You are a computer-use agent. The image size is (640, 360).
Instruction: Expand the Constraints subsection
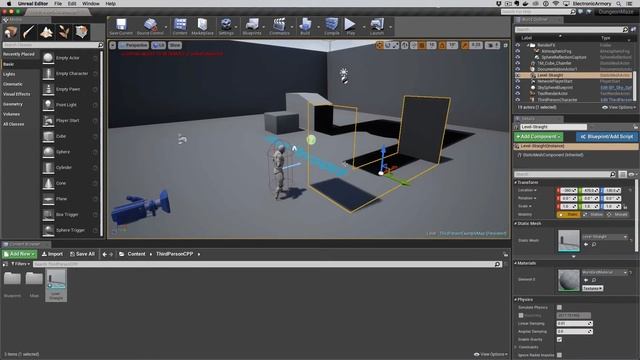tap(516, 347)
